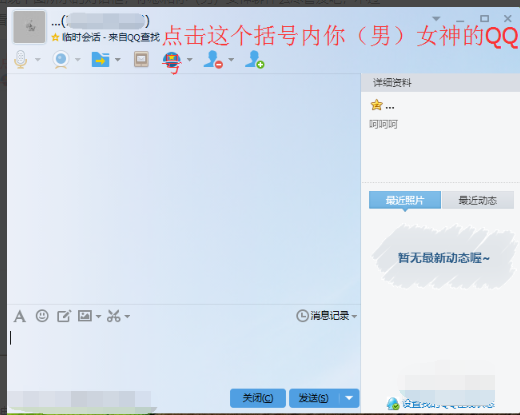Expand screenshot options arrow
Viewport: 520px width, 415px height.
[127, 316]
